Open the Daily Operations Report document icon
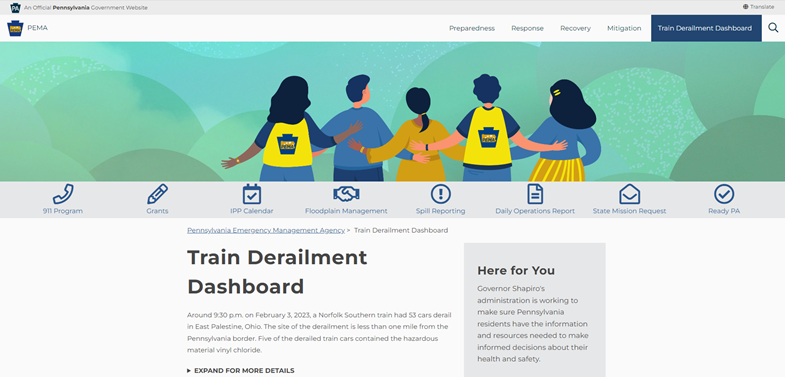The image size is (785, 377). (535, 194)
